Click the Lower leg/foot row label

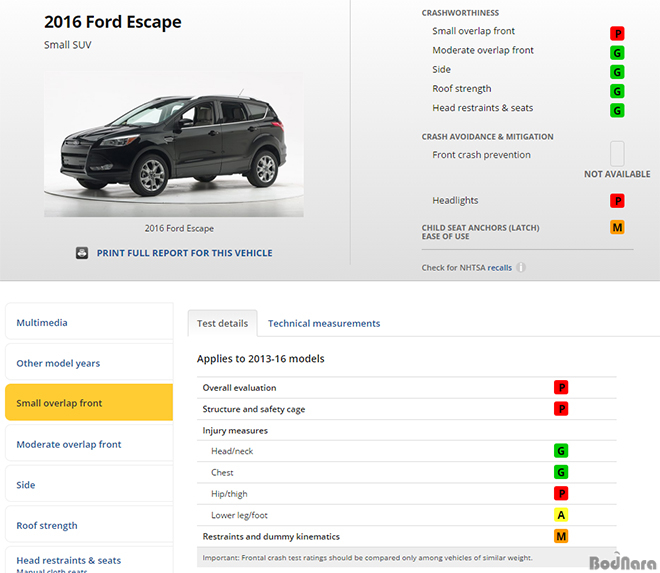coord(239,515)
